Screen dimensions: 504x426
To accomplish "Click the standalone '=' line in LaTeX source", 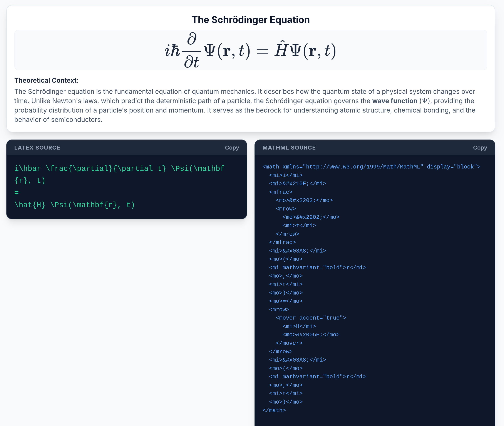I will pyautogui.click(x=16, y=192).
